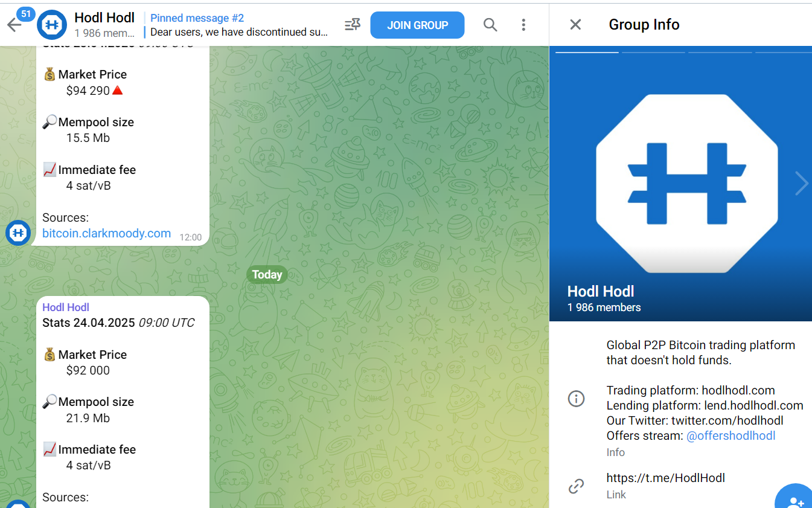Close the Group Info panel
The width and height of the screenshot is (812, 508).
[575, 25]
